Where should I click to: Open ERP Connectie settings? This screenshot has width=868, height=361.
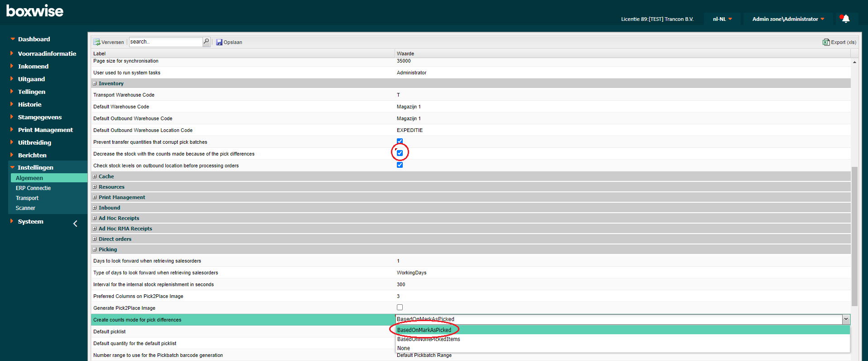tap(33, 188)
